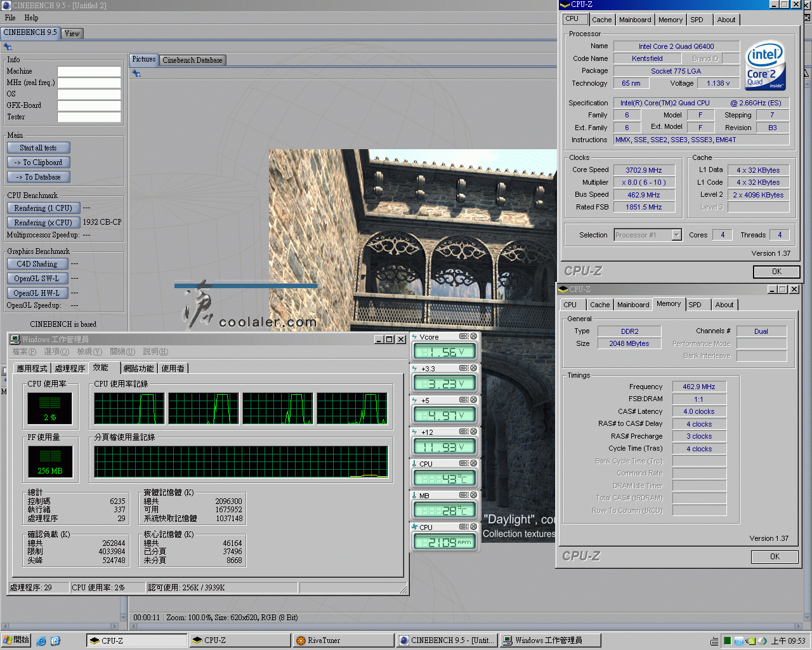Run the C4D Shading benchmark
The width and height of the screenshot is (812, 650).
[x=37, y=264]
